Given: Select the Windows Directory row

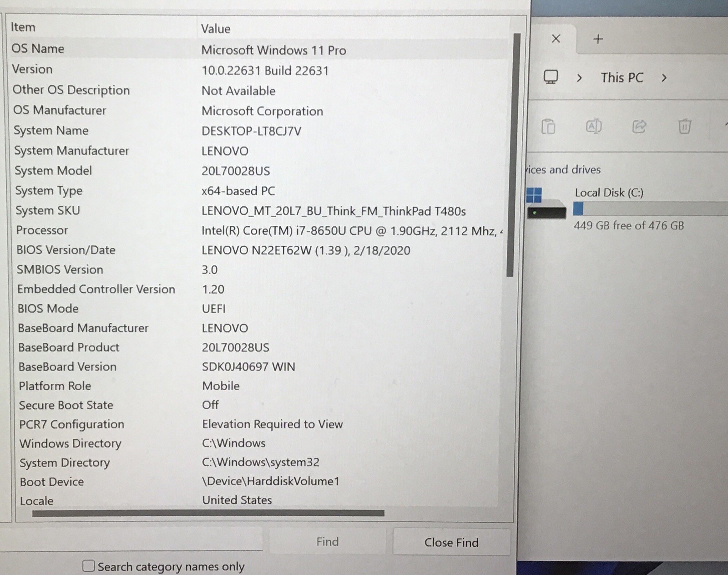Looking at the screenshot, I should pos(258,443).
